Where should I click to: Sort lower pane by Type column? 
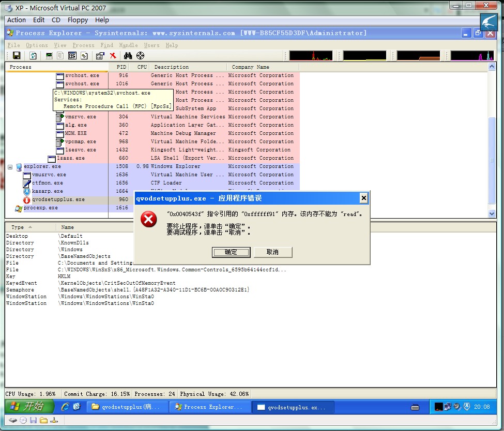pyautogui.click(x=31, y=227)
